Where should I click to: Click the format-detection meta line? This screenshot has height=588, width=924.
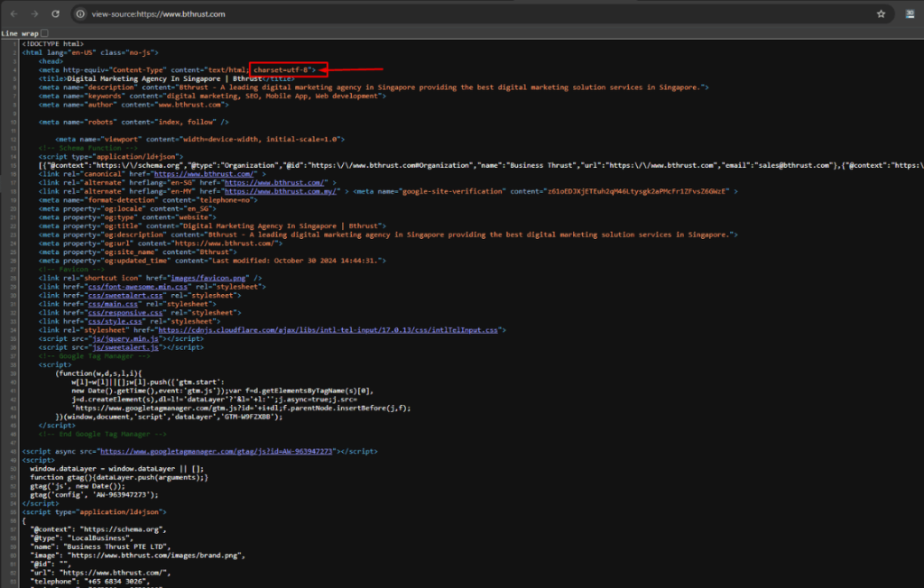pyautogui.click(x=149, y=200)
